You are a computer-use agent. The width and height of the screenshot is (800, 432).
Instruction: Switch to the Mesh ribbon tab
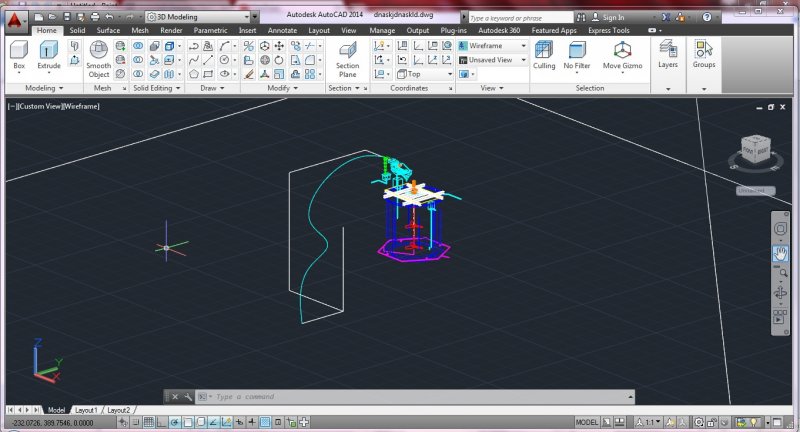pos(140,31)
